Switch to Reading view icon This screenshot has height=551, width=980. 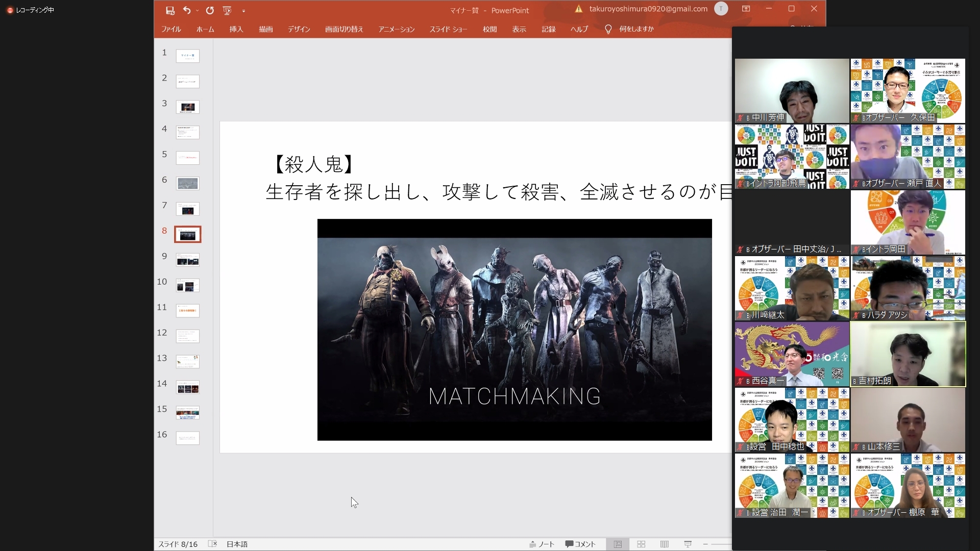664,544
